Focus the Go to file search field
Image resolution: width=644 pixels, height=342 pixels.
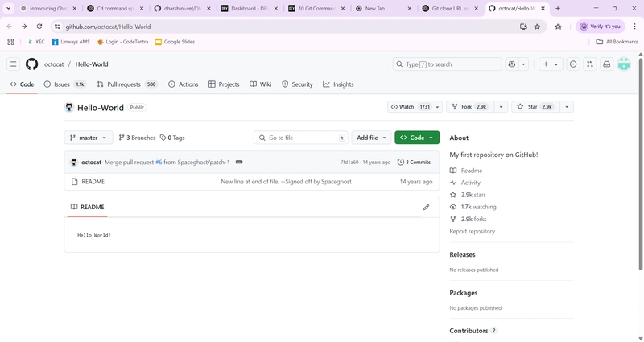tap(300, 138)
